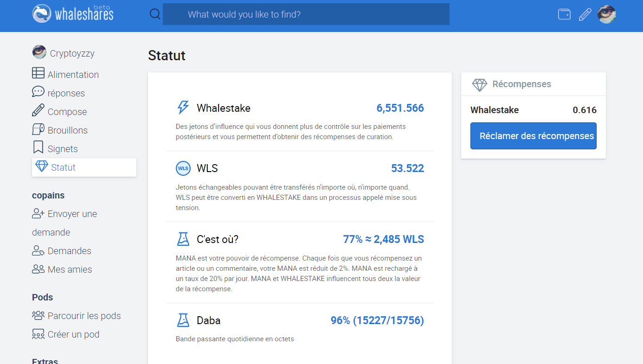Click the value 96% (15227/15756)
Image resolution: width=643 pixels, height=364 pixels.
tap(378, 320)
